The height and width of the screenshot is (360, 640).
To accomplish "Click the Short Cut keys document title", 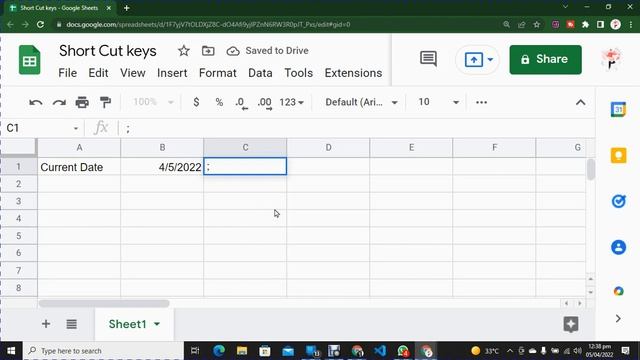I will click(108, 51).
